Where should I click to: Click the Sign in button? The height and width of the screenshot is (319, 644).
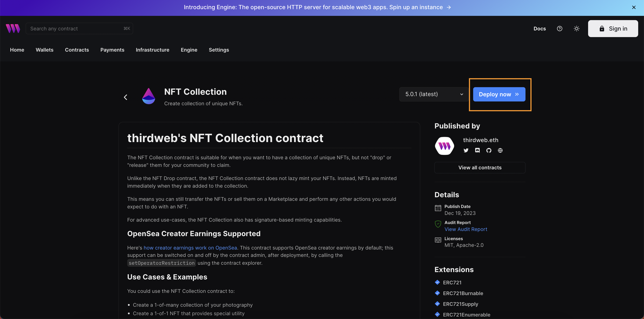click(x=613, y=28)
